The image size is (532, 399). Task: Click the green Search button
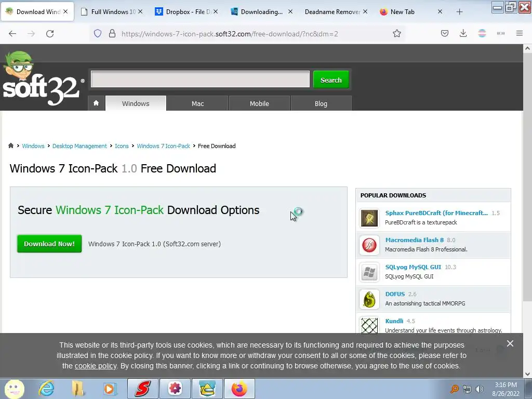pos(331,79)
